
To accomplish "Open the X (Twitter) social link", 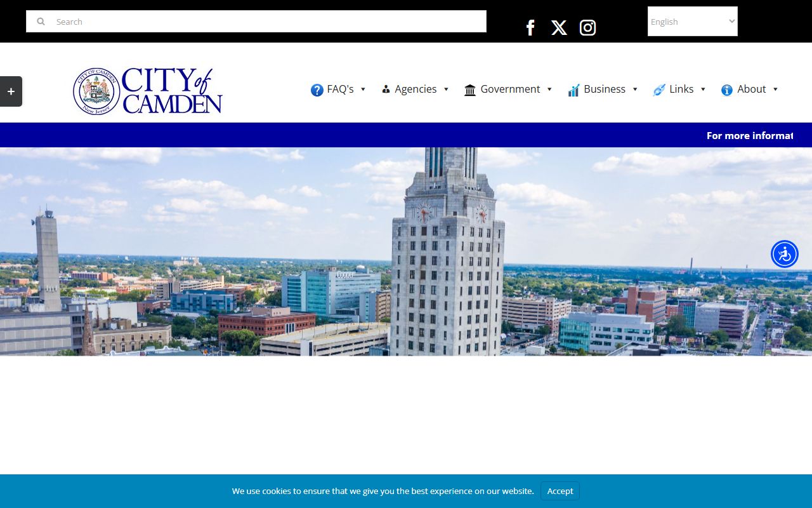I will (559, 28).
